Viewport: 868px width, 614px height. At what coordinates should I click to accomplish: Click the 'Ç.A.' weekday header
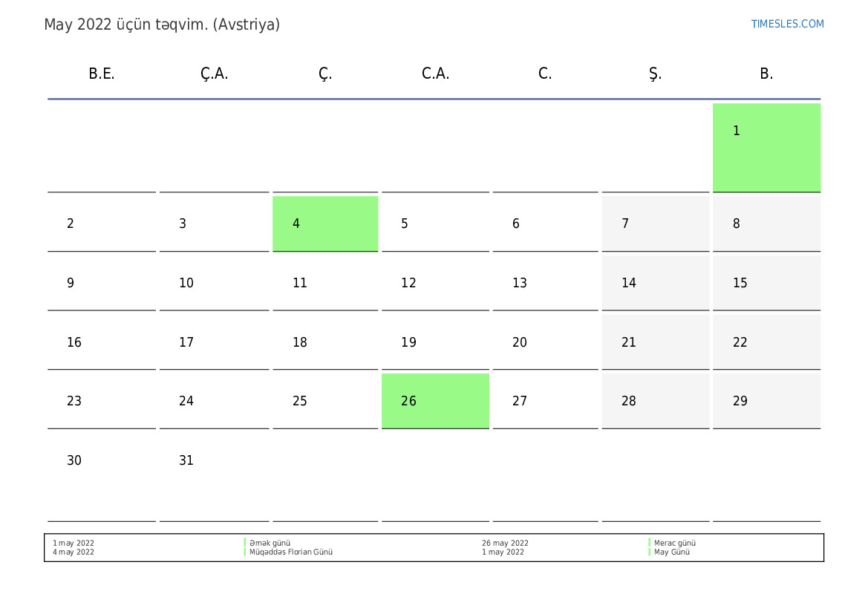click(215, 74)
